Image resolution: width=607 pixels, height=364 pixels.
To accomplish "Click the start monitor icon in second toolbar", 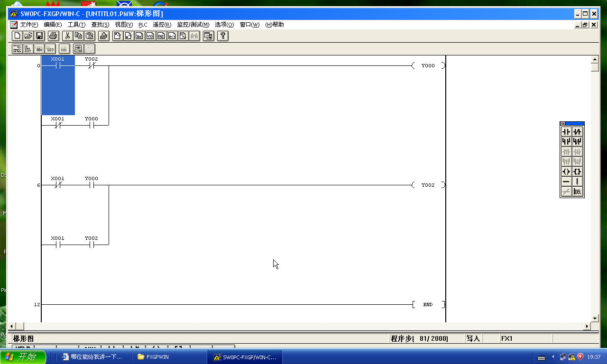I will (x=78, y=49).
